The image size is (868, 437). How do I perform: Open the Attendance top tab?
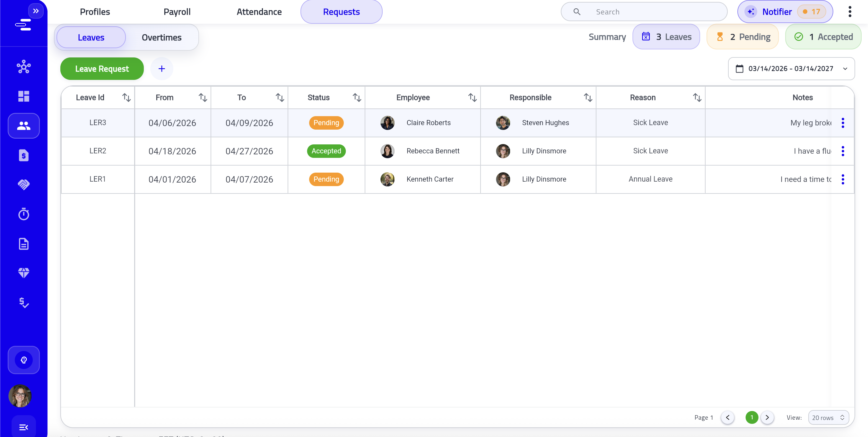[x=259, y=12]
